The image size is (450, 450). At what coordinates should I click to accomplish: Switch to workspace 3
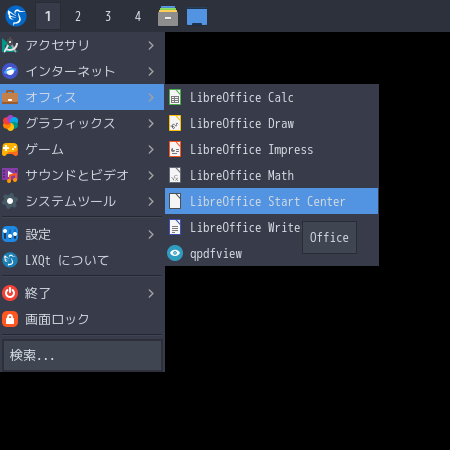108,16
